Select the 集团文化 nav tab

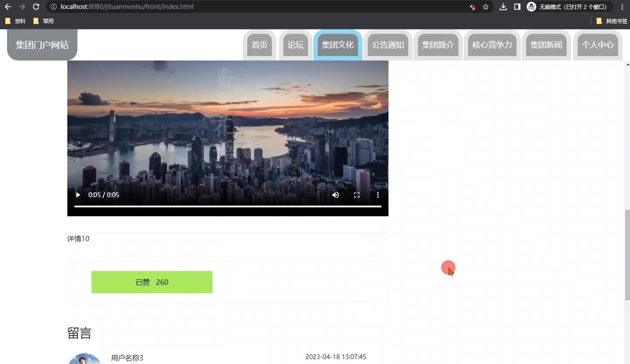click(338, 45)
